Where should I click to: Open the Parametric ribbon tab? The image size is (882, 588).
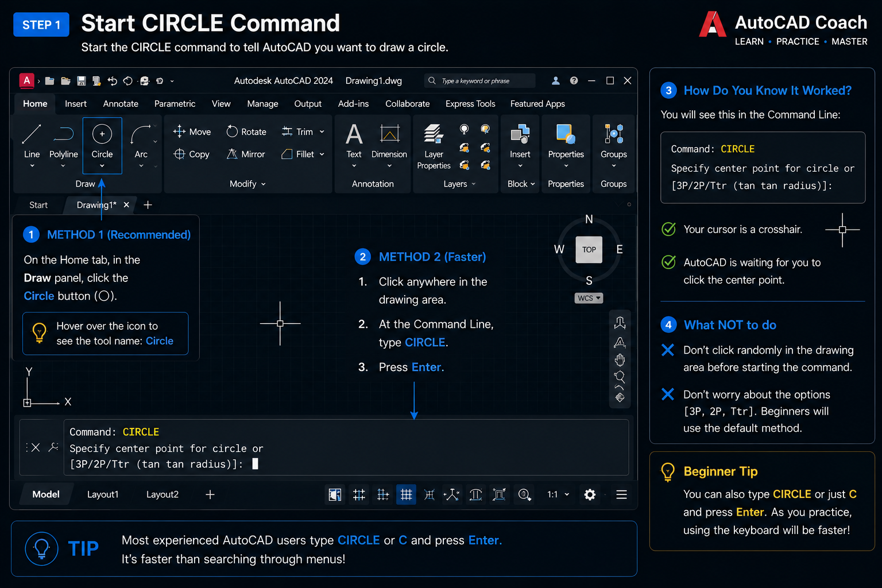(x=175, y=104)
